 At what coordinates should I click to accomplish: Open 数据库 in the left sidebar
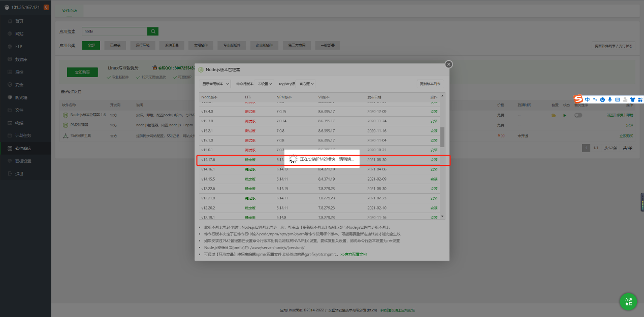(x=20, y=59)
